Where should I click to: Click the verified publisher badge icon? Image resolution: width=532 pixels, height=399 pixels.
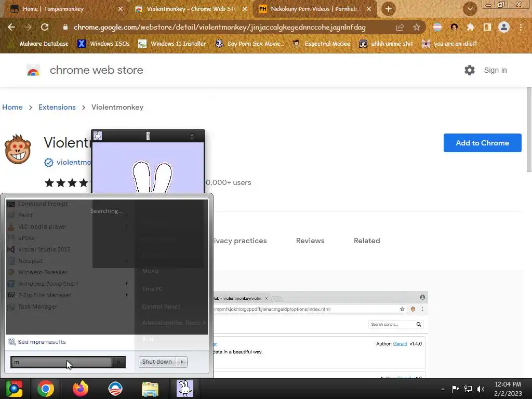(48, 163)
